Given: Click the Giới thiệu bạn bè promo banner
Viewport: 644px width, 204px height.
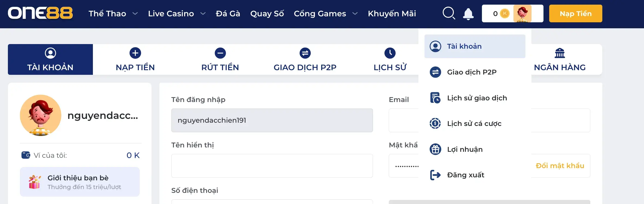Looking at the screenshot, I should [80, 182].
